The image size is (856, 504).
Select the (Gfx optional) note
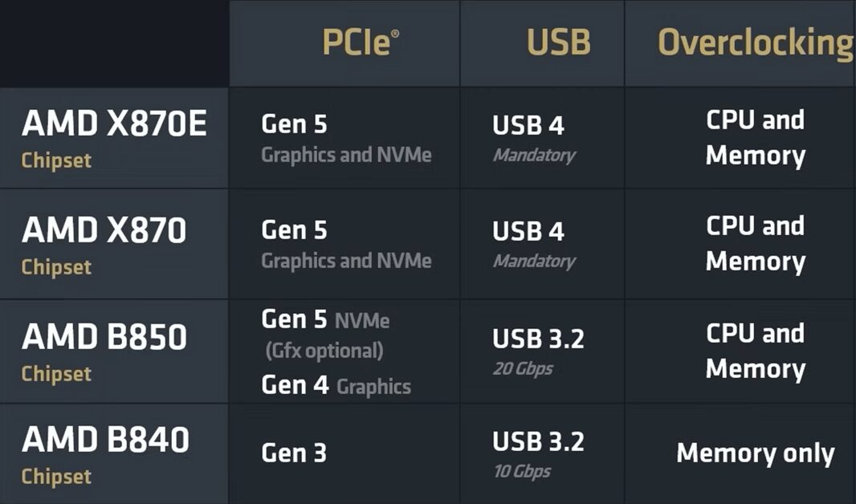click(x=324, y=351)
